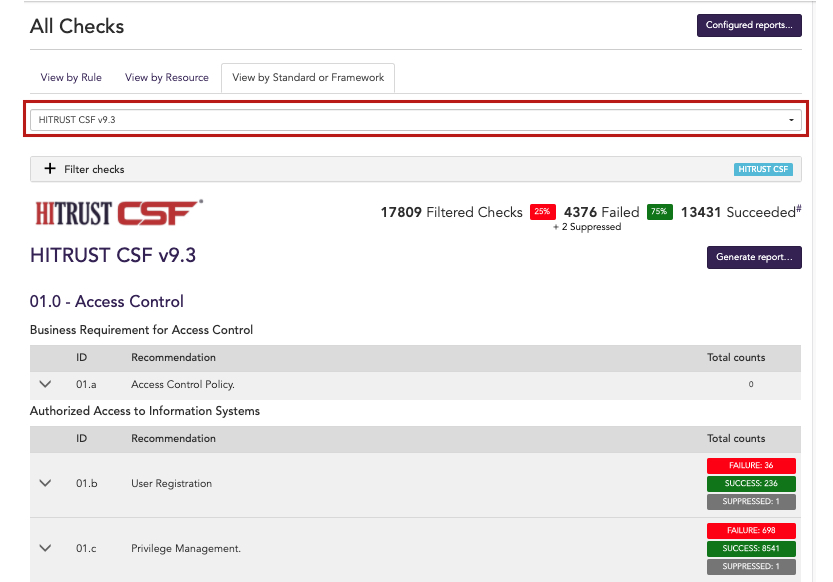Screen dimensions: 833x582
Task: Click the User Registration recommendation text
Action: click(172, 483)
